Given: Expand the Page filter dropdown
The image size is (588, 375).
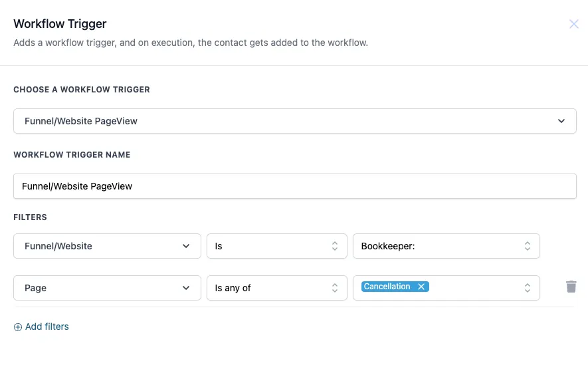Looking at the screenshot, I should 107,288.
